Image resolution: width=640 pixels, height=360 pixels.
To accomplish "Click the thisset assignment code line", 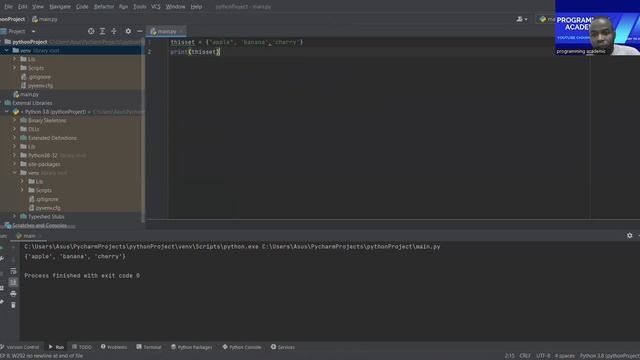I will click(x=237, y=42).
